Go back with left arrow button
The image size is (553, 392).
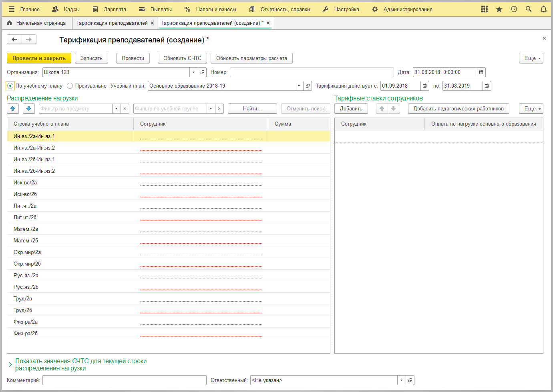(x=14, y=39)
